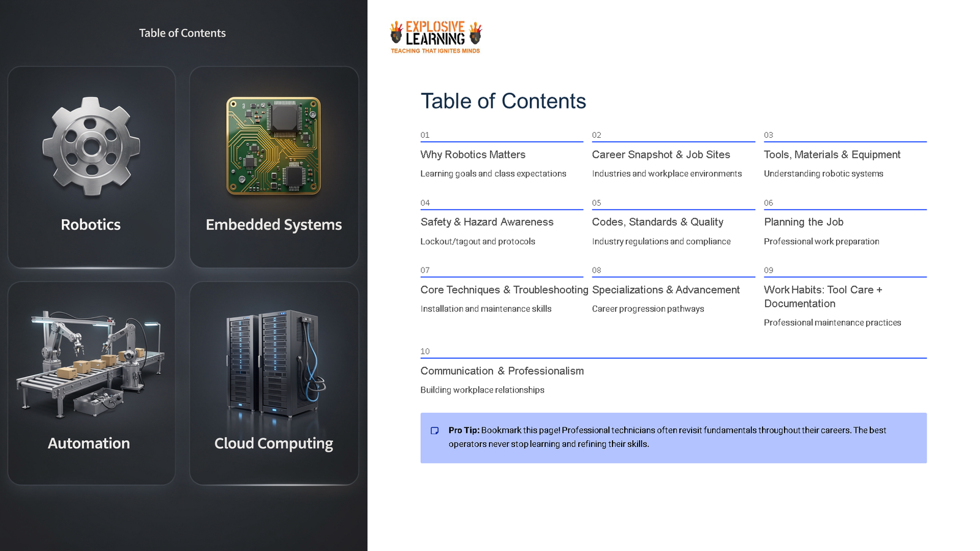
Task: Open the Cloud Computing card label
Action: 273,443
